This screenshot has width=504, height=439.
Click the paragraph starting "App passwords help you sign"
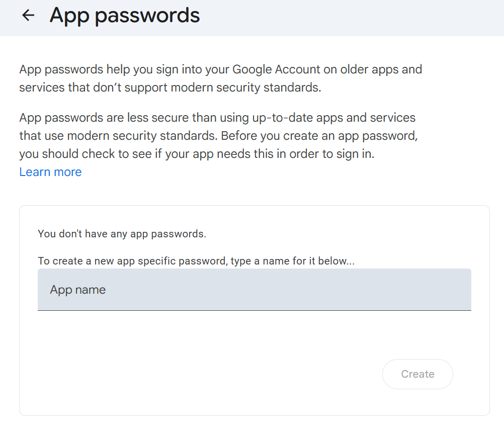220,78
